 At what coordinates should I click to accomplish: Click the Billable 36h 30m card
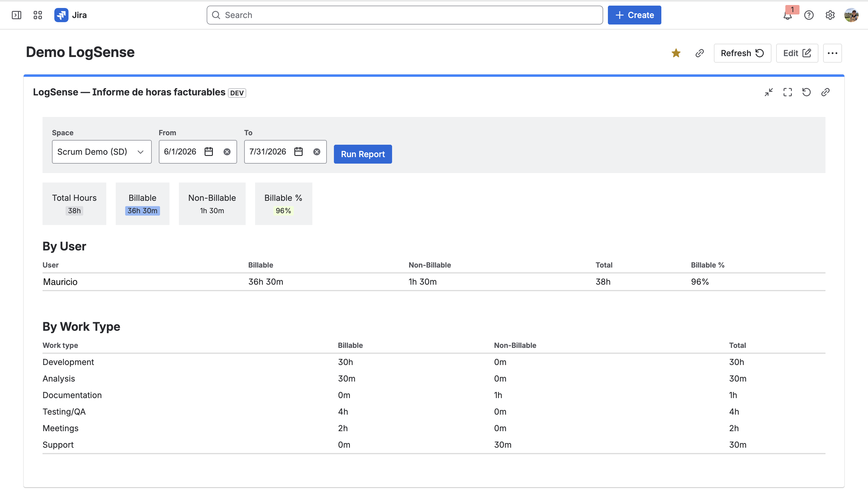[143, 204]
